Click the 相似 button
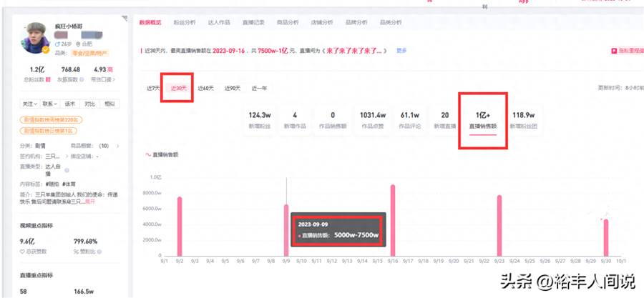Viewport: 644px width, 298px height. [109, 104]
